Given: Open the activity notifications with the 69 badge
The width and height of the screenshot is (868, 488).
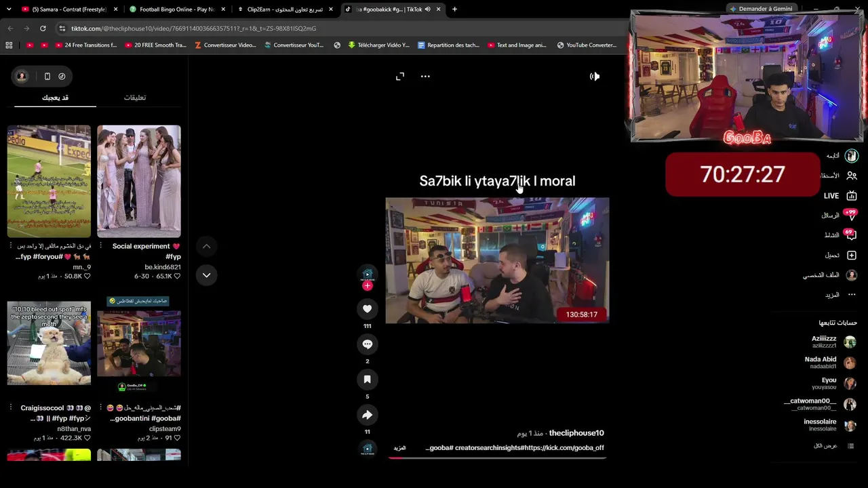Looking at the screenshot, I should coord(850,235).
